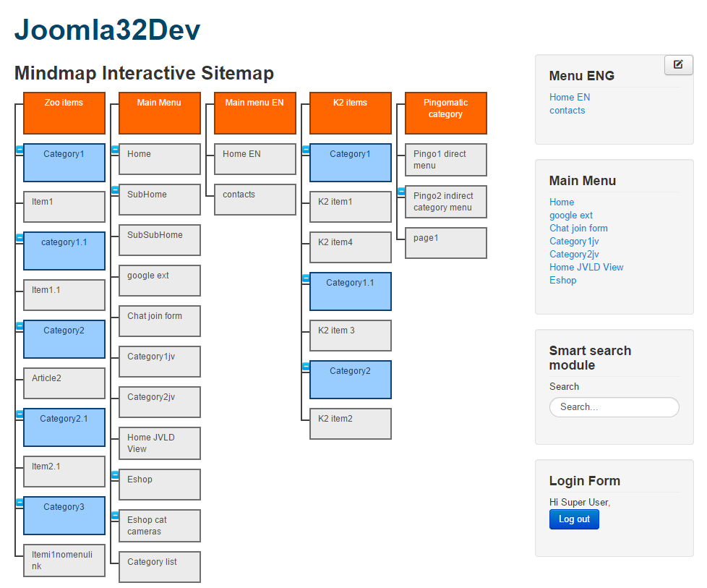Click the Category2jv sidebar link
The width and height of the screenshot is (707, 588).
point(574,255)
